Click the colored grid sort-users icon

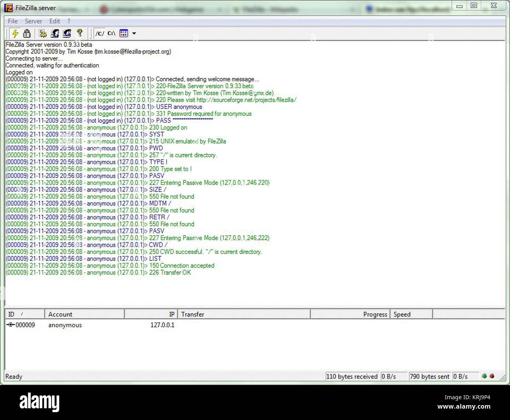[x=124, y=33]
